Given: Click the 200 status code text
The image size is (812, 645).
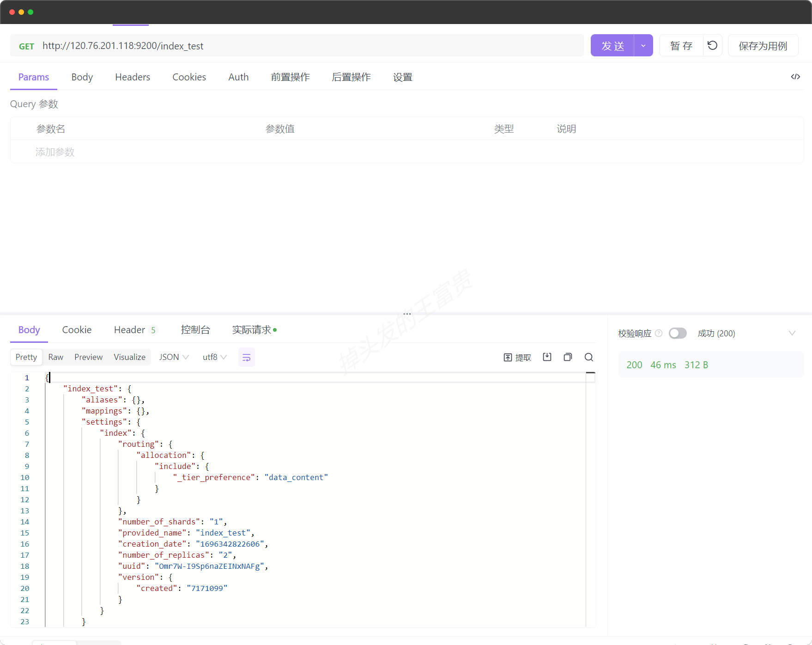Looking at the screenshot, I should click(634, 365).
